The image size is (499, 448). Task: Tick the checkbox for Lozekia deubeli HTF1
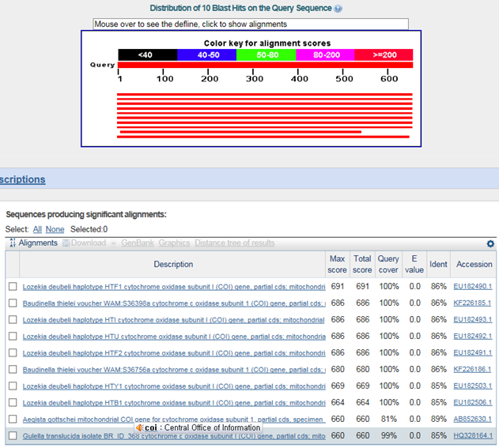[13, 287]
